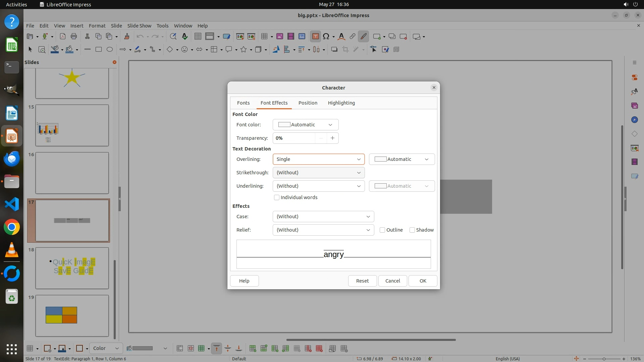
Task: Open the Relief dropdown list
Action: pos(323,230)
